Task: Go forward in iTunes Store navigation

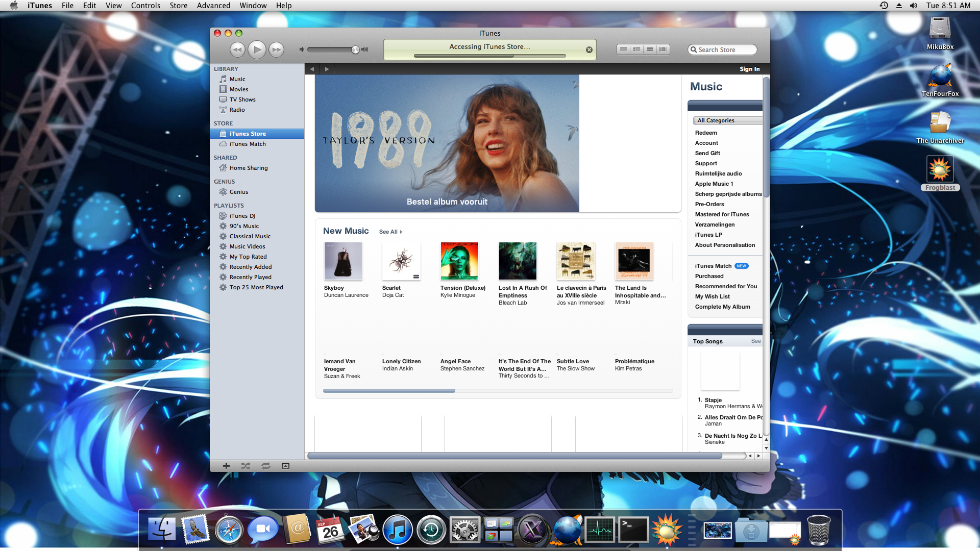Action: [327, 69]
